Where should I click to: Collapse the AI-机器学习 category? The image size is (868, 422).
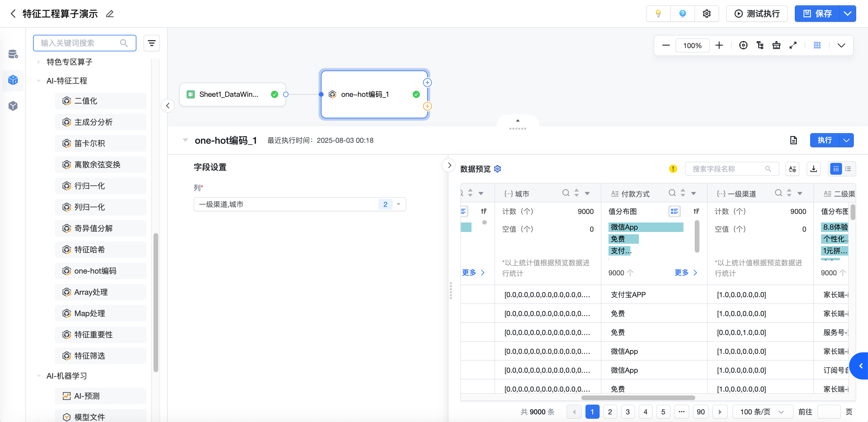38,376
